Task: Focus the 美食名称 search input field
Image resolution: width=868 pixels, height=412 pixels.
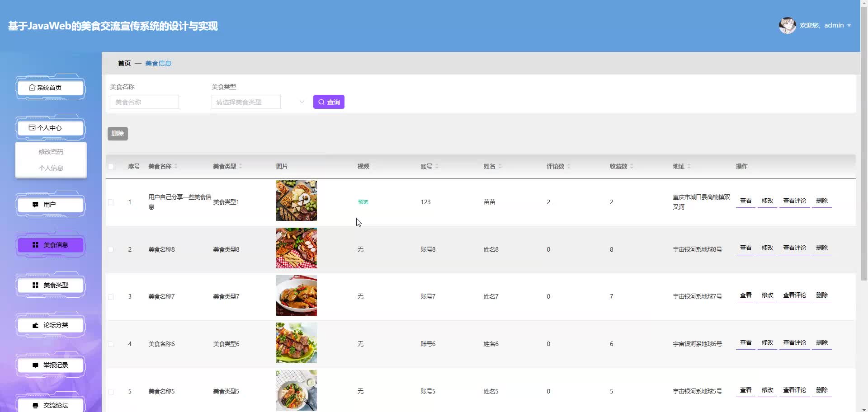Action: click(144, 102)
